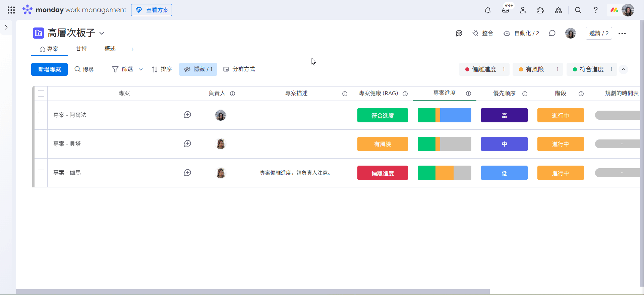
Task: Add an update to 專案 - 伽馬
Action: [188, 172]
